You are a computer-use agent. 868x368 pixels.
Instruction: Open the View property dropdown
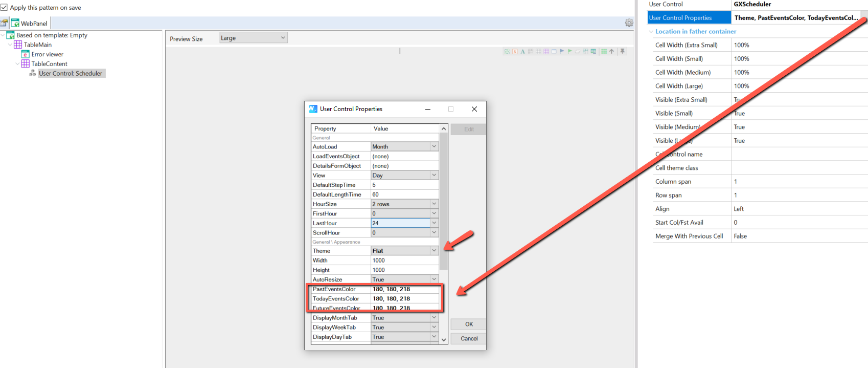coord(433,175)
